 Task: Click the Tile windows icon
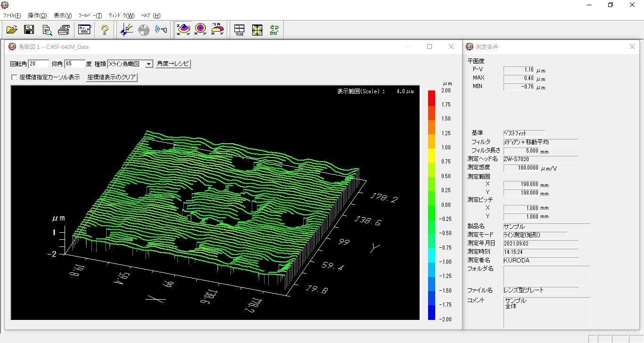click(x=239, y=30)
